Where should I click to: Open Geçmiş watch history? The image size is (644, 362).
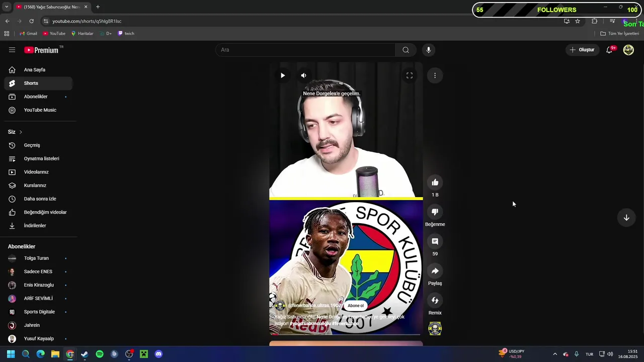pos(38,145)
